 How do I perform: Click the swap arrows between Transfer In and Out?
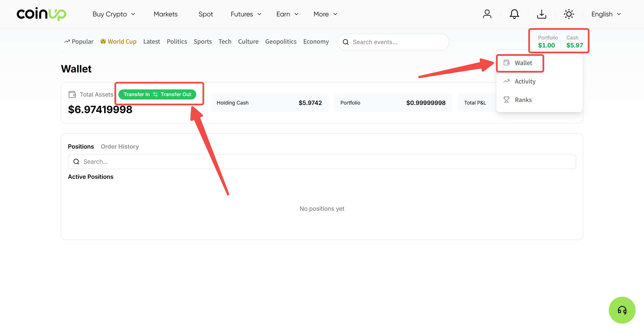click(x=155, y=94)
